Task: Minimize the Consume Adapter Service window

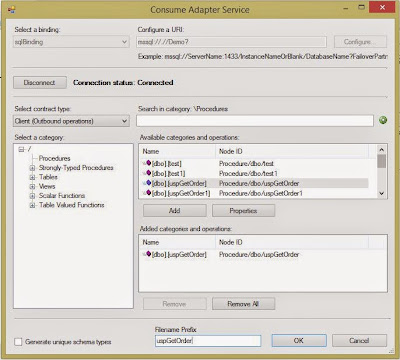Action: (x=346, y=7)
